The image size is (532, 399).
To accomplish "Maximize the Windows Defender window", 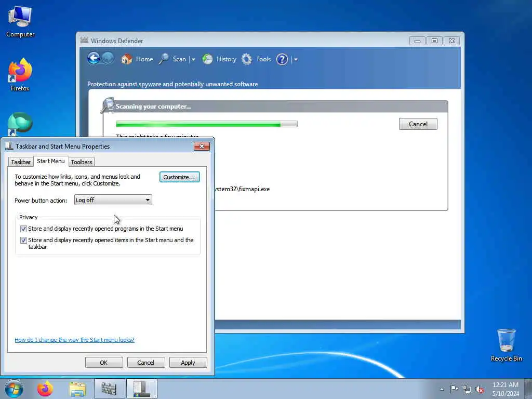I will (434, 41).
